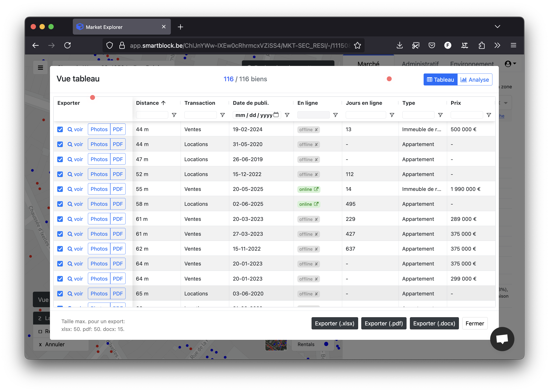Open the En ligne filter select box
549x392 pixels.
coord(313,115)
